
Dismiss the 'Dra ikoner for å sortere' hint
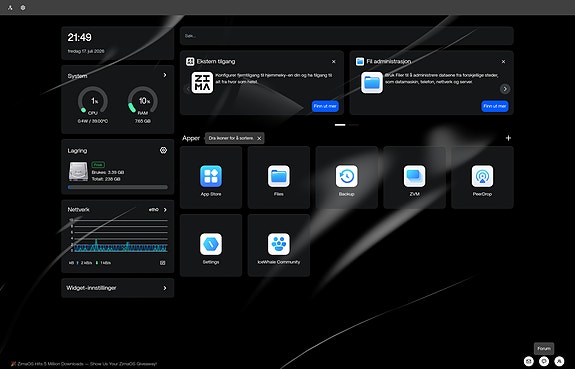click(259, 138)
